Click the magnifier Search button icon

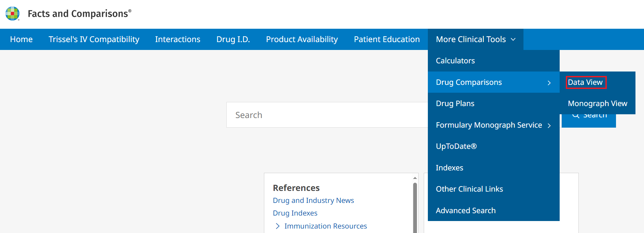pyautogui.click(x=576, y=116)
